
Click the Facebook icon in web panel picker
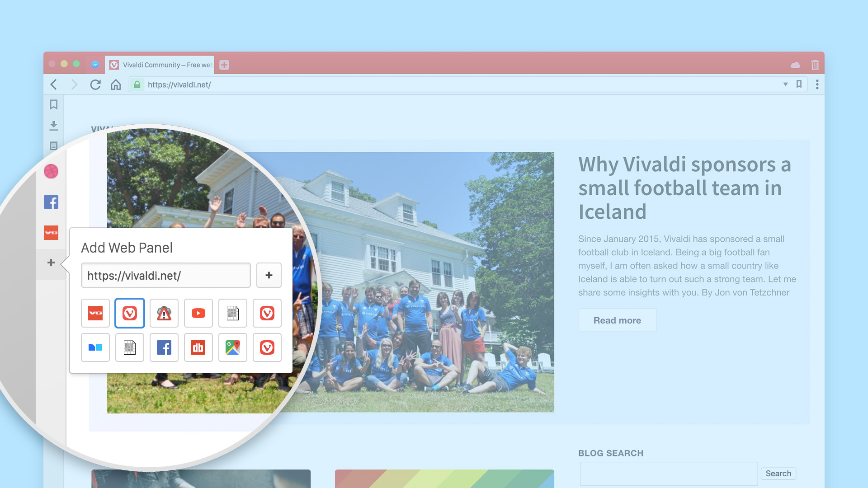pos(164,347)
